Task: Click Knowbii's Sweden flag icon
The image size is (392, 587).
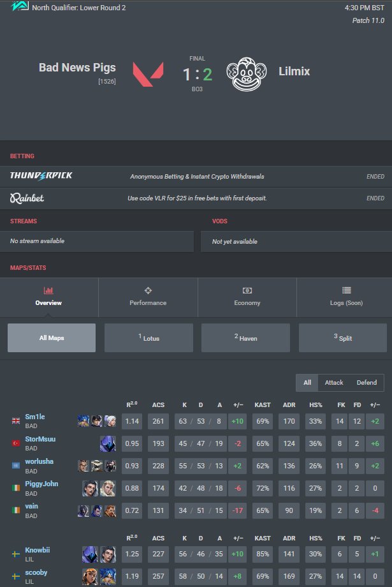Action: pos(16,554)
